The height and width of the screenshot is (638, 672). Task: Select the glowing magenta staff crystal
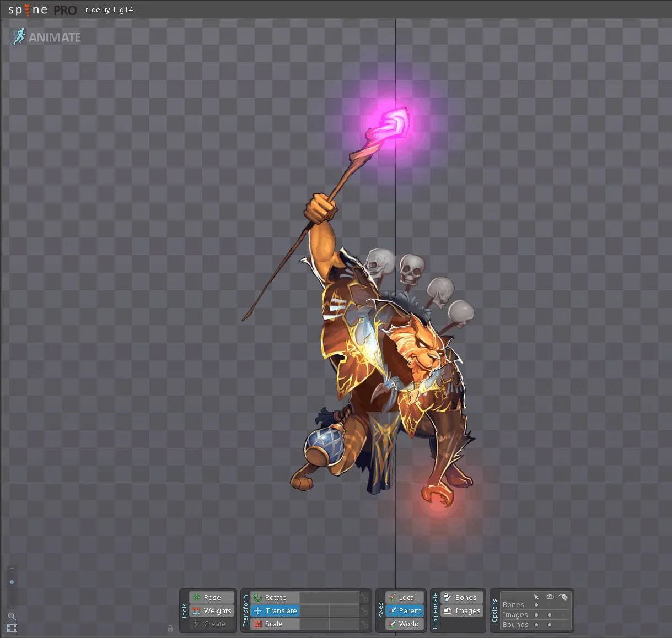point(393,123)
